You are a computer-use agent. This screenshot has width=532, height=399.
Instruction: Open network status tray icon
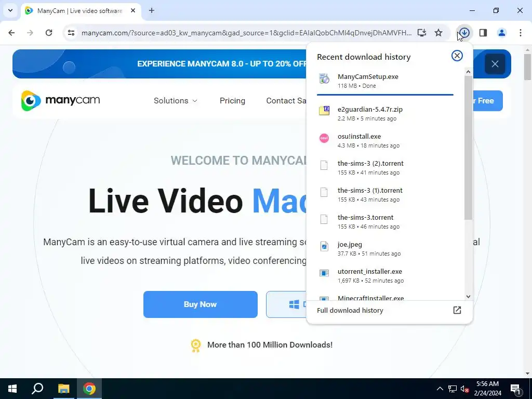coord(453,389)
